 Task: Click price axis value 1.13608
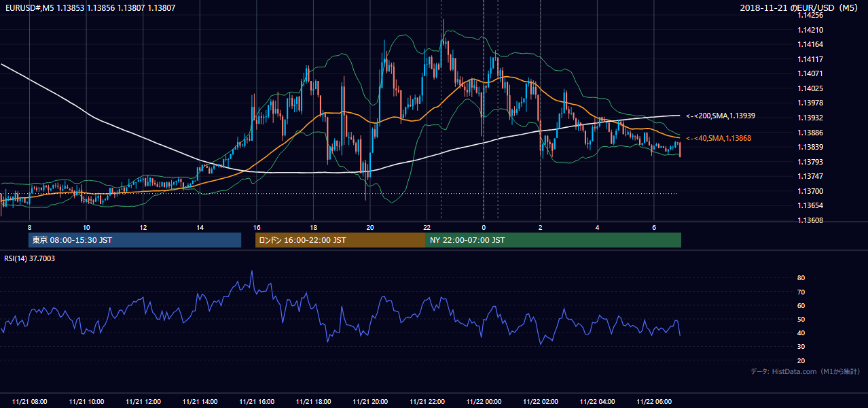[810, 220]
